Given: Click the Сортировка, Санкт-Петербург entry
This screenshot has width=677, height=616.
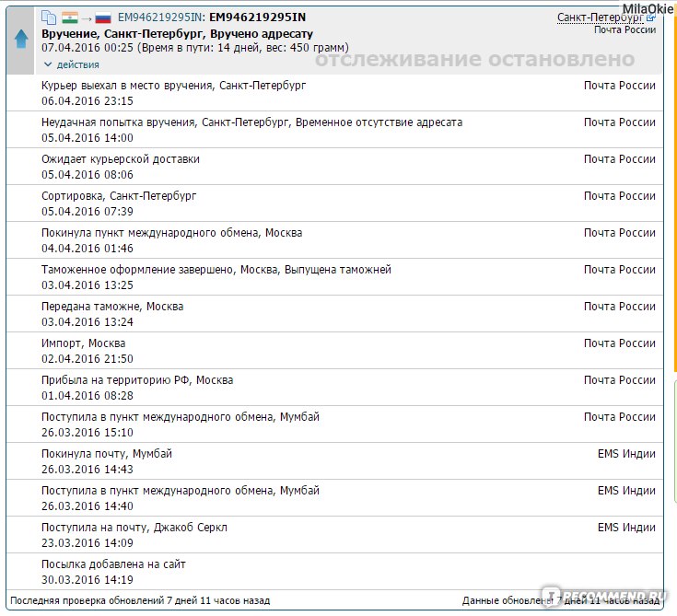Looking at the screenshot, I should 119,196.
